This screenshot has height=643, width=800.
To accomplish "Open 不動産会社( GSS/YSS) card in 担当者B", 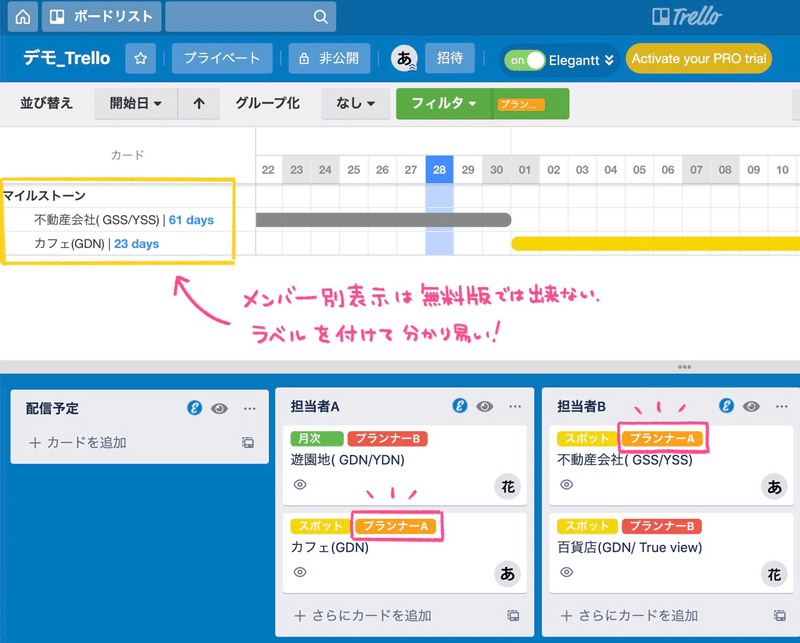I will point(671,465).
